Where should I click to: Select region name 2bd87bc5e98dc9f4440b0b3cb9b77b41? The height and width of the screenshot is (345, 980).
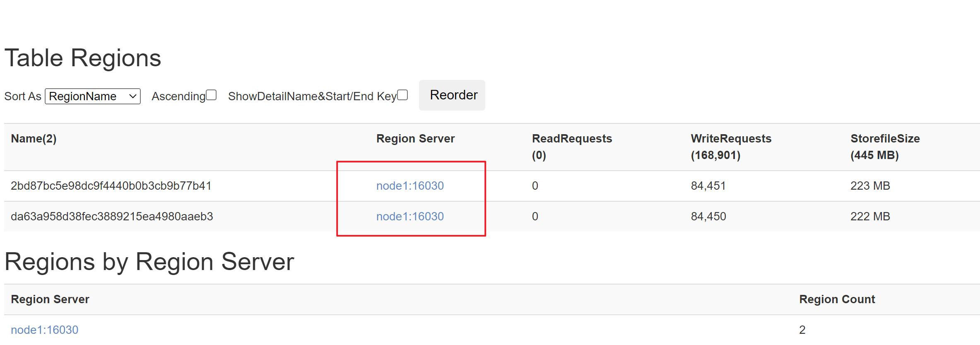pyautogui.click(x=111, y=186)
